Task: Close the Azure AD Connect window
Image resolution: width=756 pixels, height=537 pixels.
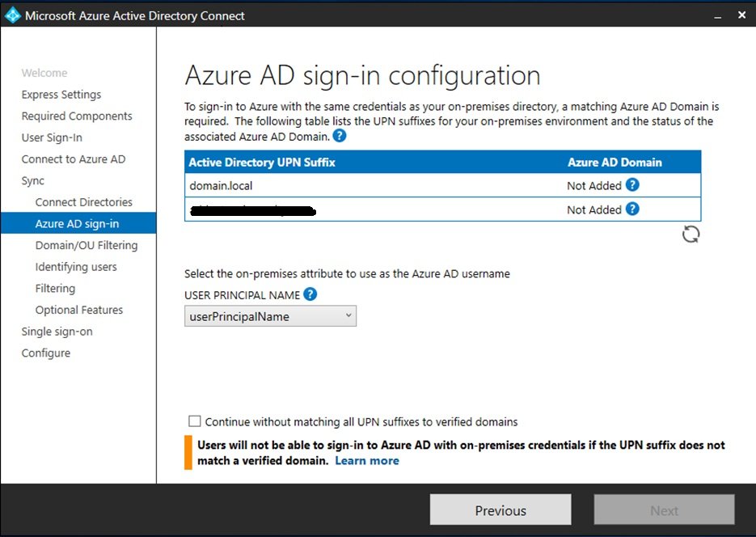Action: click(742, 15)
